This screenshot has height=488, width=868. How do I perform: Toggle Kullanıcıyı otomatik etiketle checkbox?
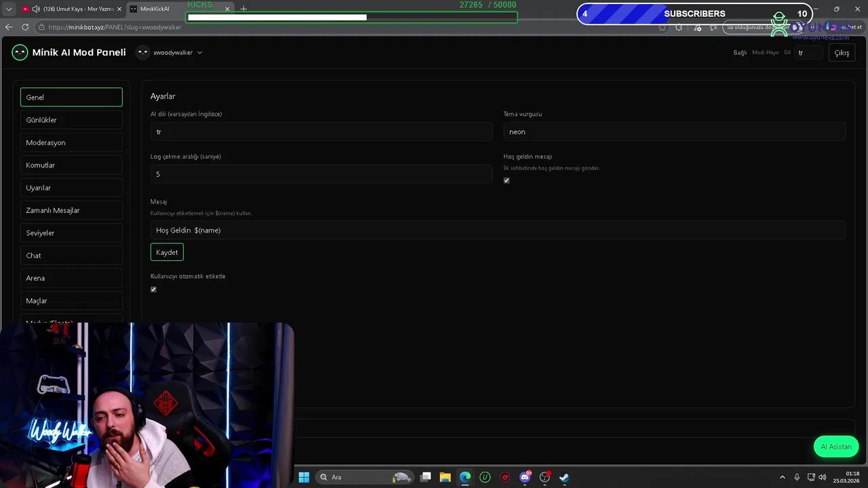(x=153, y=289)
